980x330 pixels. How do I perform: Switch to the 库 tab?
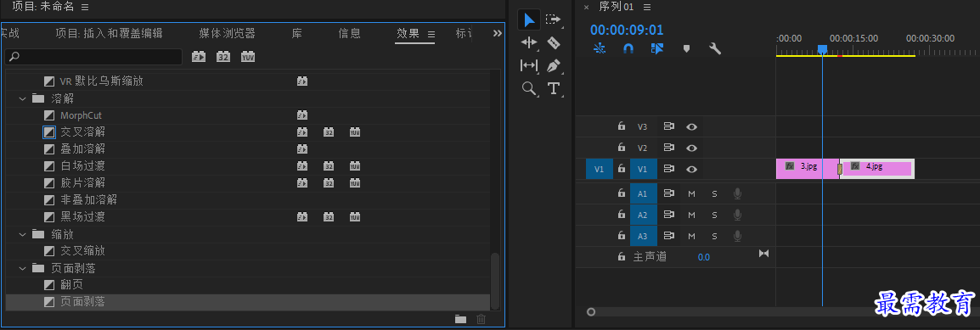click(x=297, y=34)
